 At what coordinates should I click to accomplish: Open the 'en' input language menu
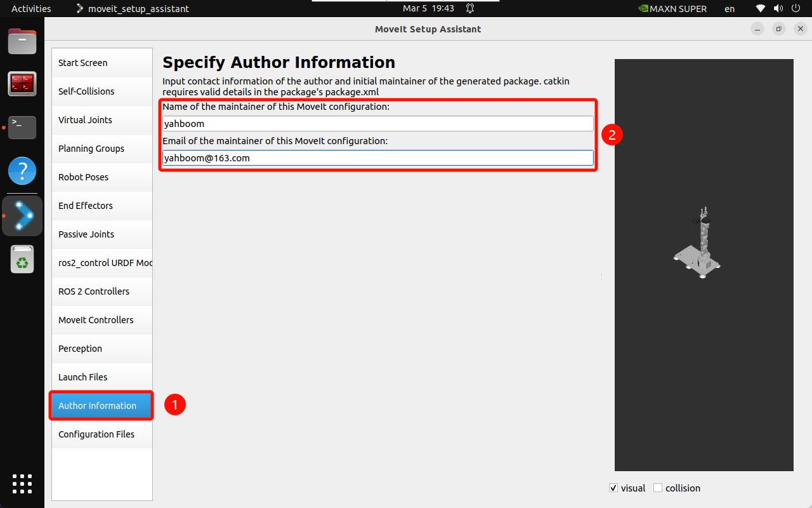[730, 9]
